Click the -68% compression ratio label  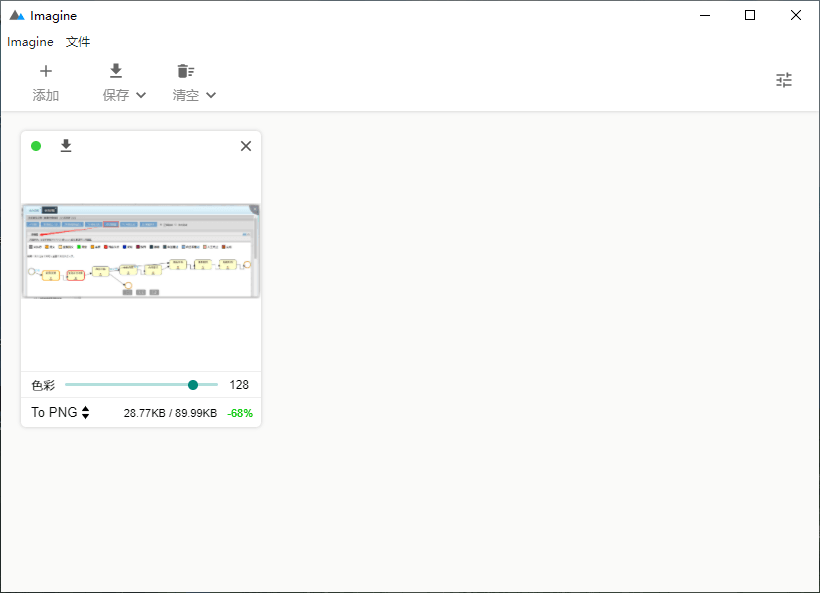[240, 413]
